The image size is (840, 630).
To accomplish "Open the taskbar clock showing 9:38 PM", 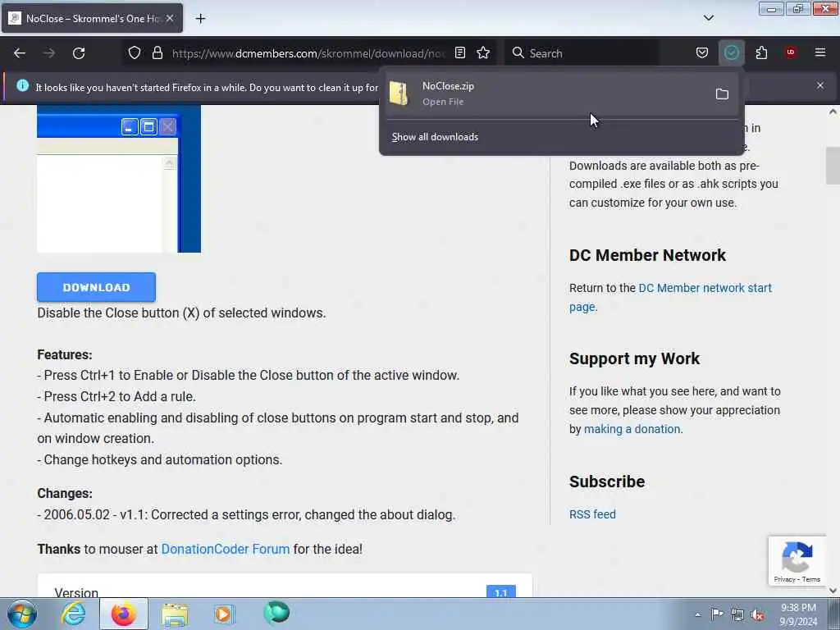I will (x=798, y=614).
